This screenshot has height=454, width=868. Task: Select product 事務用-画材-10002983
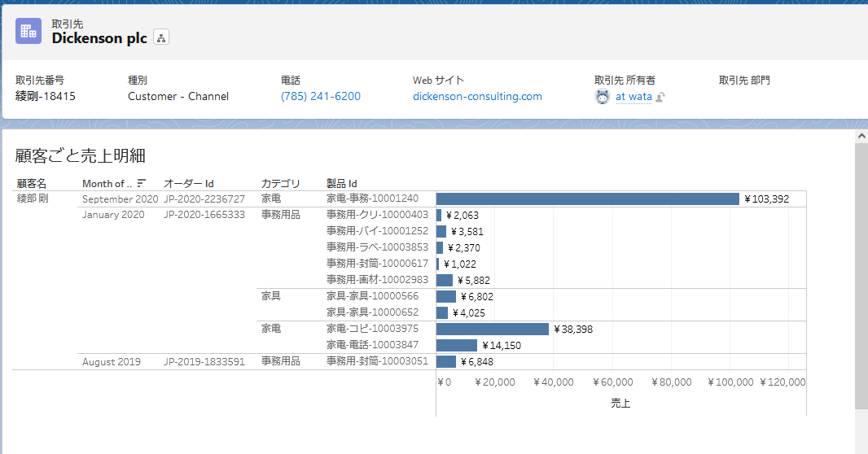378,280
